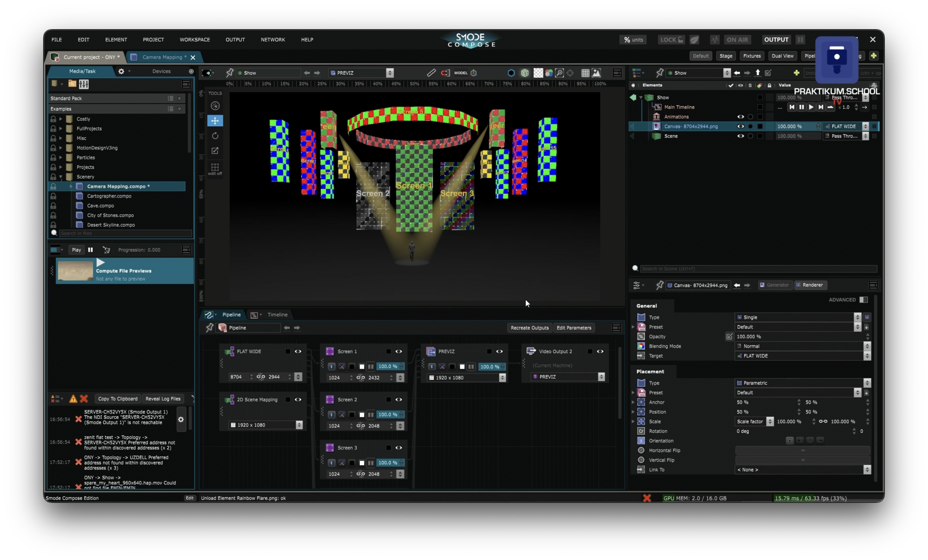Image resolution: width=928 pixels, height=560 pixels.
Task: Click the Search in Scene field
Action: pyautogui.click(x=758, y=269)
